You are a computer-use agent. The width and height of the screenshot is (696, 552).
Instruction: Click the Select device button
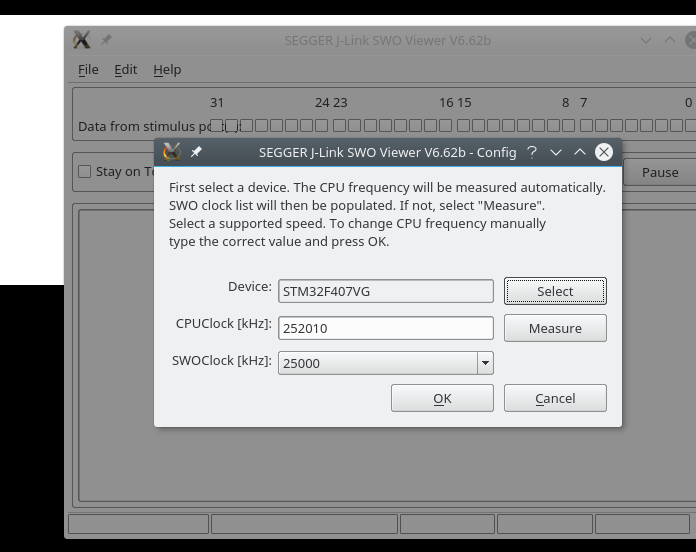pos(555,291)
